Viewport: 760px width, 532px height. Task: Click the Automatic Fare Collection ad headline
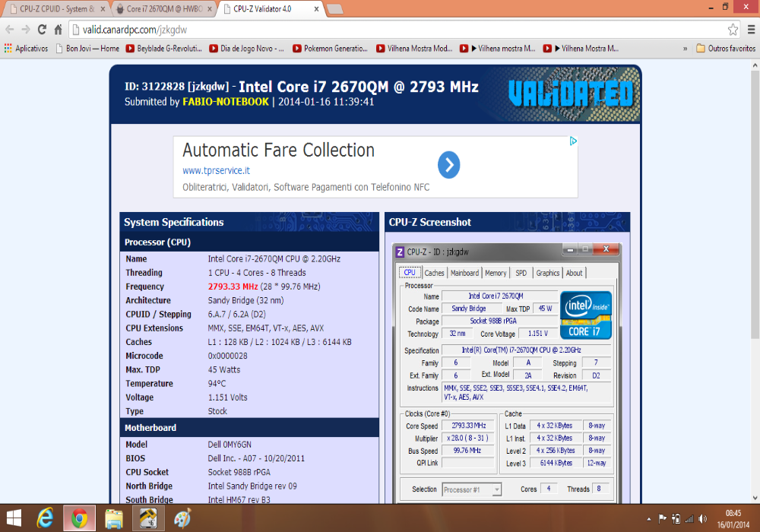278,150
